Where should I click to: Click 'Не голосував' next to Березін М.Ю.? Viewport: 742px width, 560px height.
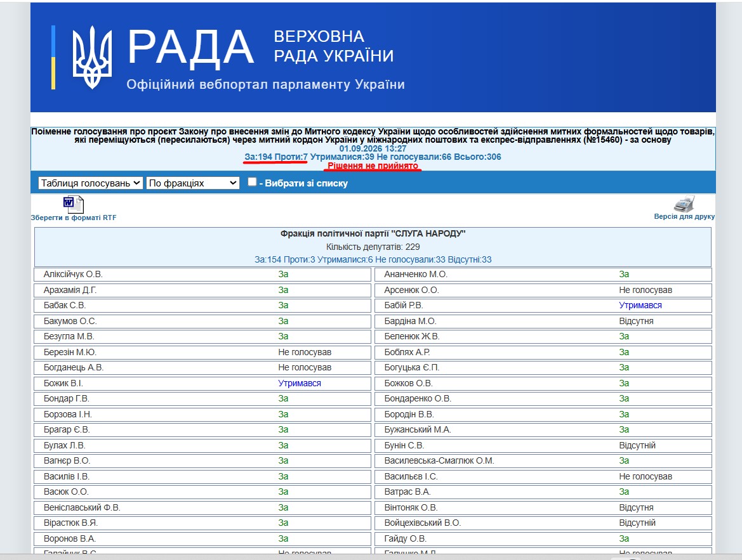coord(305,352)
